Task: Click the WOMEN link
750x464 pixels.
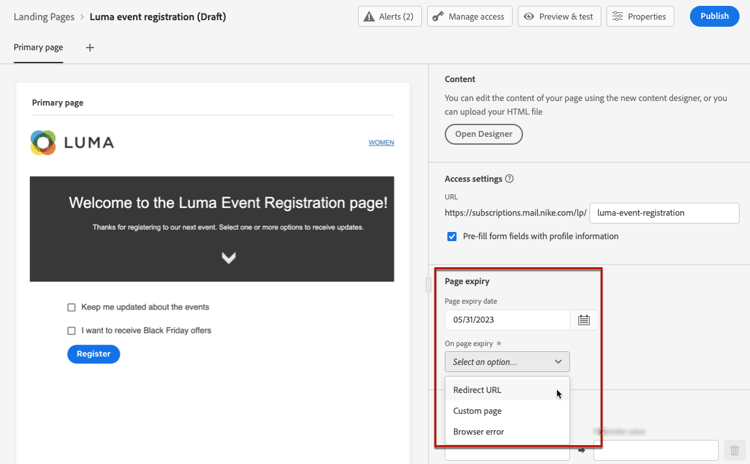Action: 381,143
